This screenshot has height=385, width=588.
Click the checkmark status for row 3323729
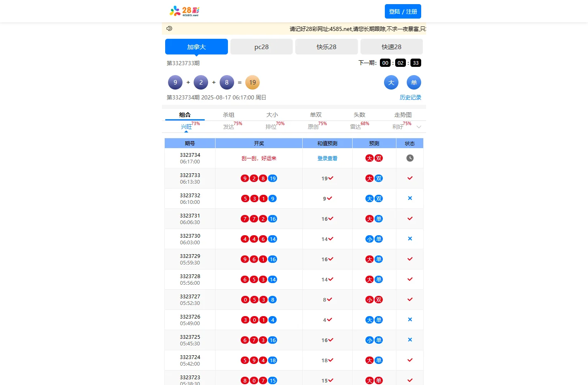pyautogui.click(x=410, y=259)
